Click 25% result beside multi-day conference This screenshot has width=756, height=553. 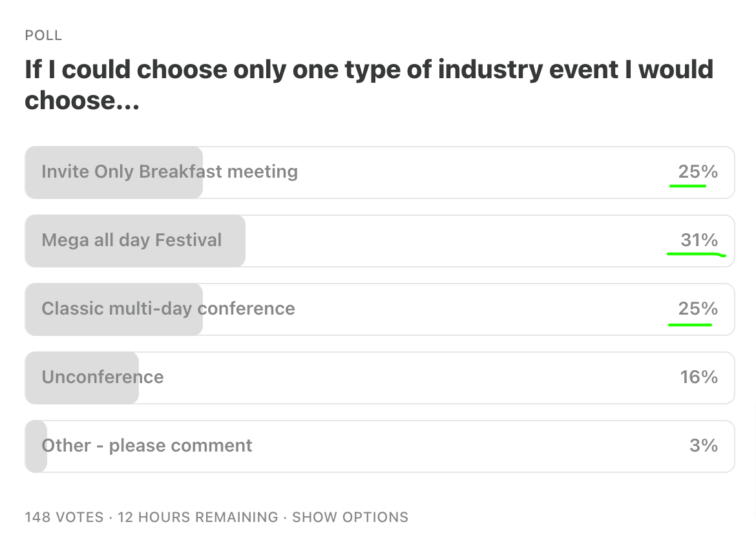tap(698, 308)
